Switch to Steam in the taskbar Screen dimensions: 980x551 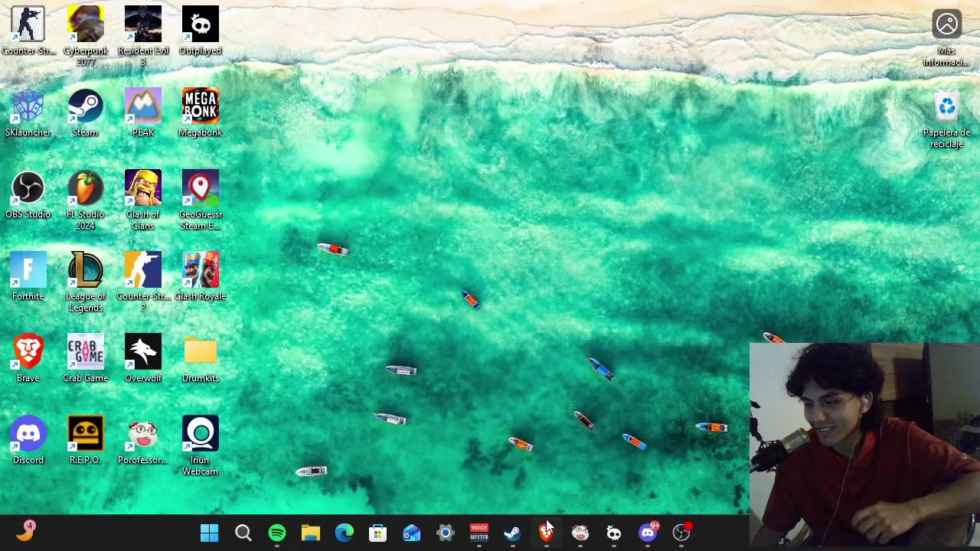click(513, 533)
